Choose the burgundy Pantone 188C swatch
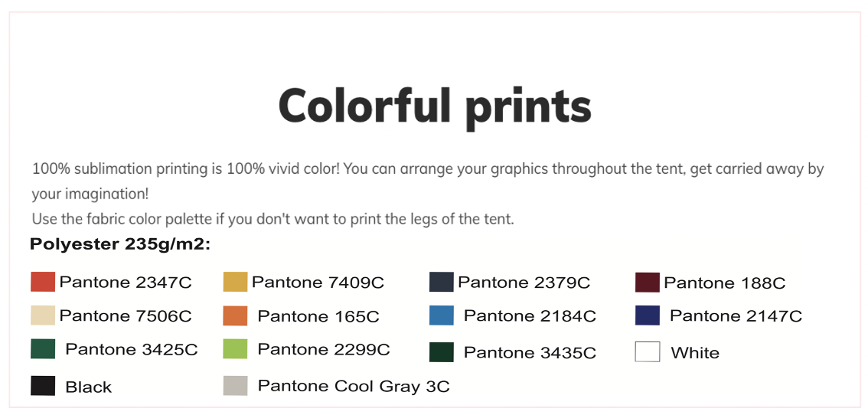868x415 pixels. tap(647, 282)
